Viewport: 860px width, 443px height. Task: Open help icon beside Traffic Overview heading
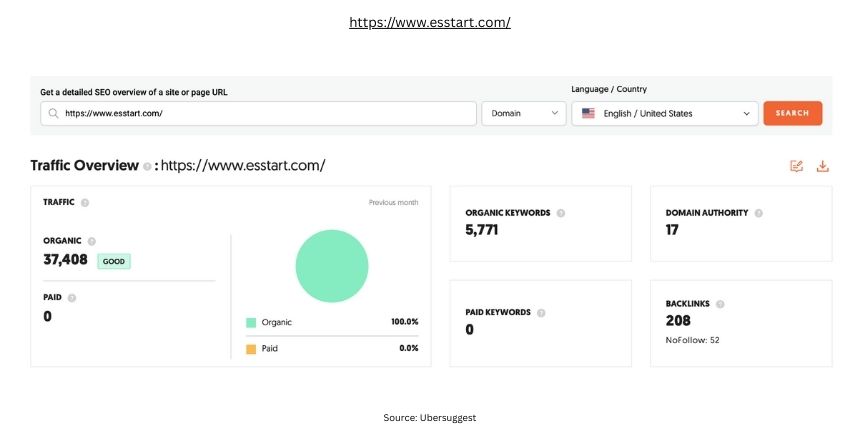point(147,166)
